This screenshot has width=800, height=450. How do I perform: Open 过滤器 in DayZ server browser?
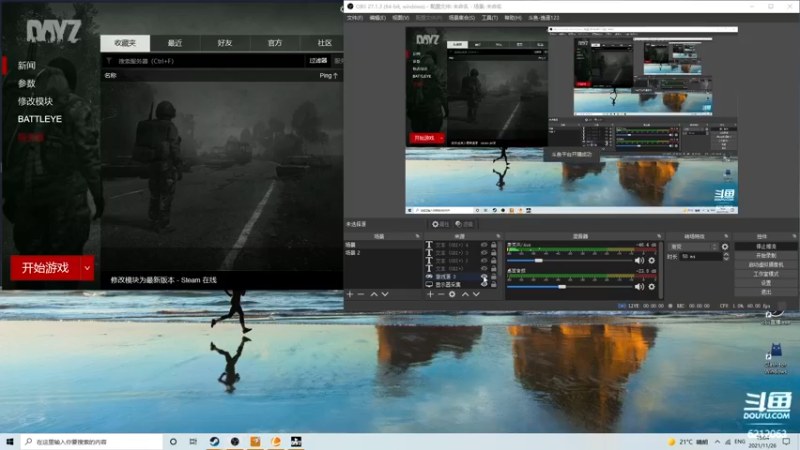[318, 61]
